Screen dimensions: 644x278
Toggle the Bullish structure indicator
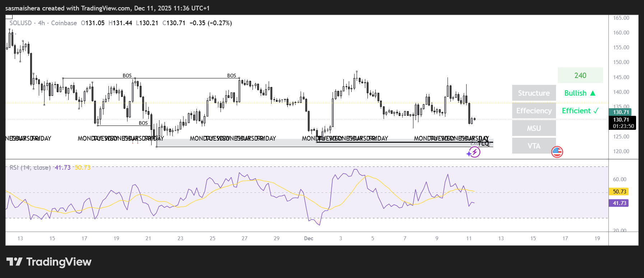tap(580, 93)
